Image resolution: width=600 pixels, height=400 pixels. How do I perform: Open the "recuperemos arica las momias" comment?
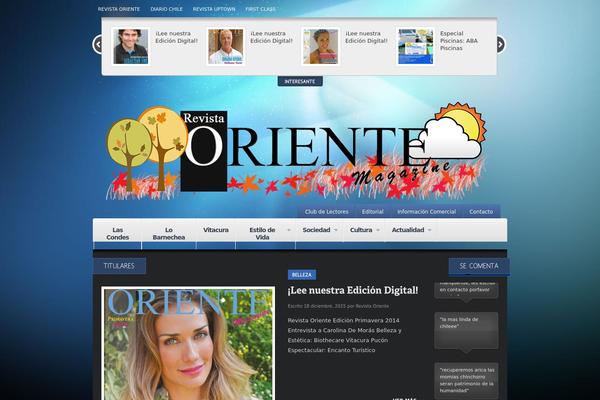(466, 380)
